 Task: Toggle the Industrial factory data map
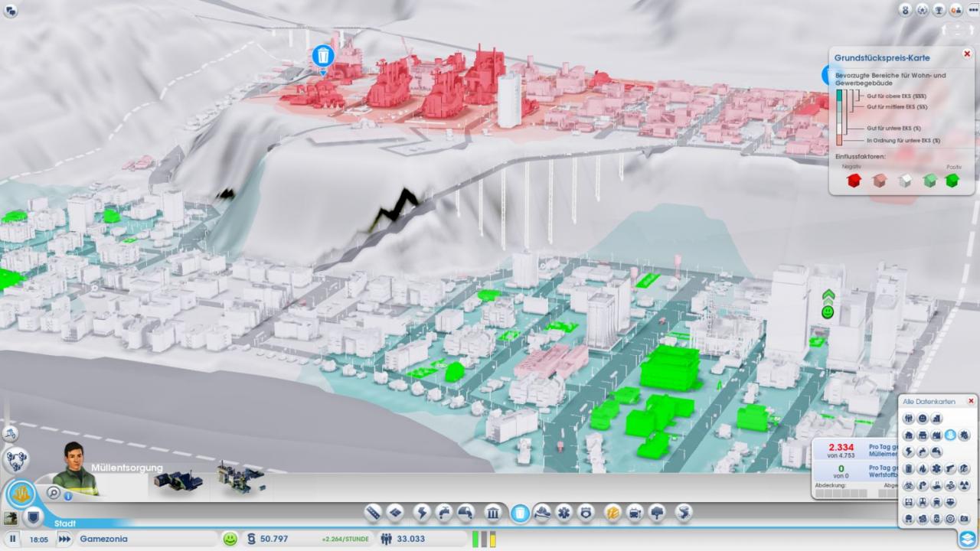tap(936, 435)
